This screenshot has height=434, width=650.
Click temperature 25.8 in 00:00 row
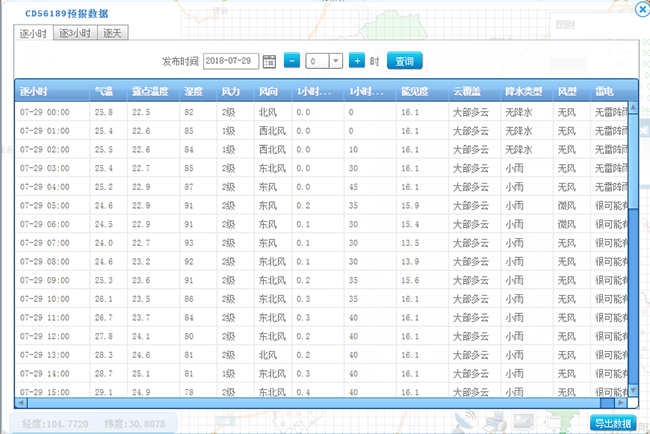104,112
